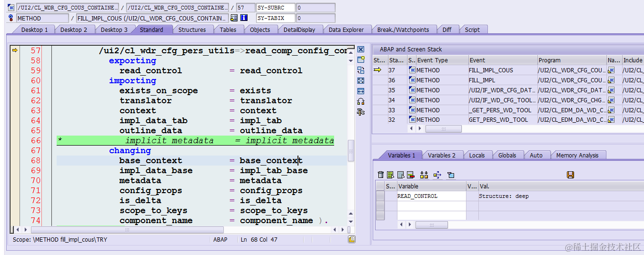Open the Structures tab
The width and height of the screenshot is (644, 255).
pyautogui.click(x=192, y=29)
